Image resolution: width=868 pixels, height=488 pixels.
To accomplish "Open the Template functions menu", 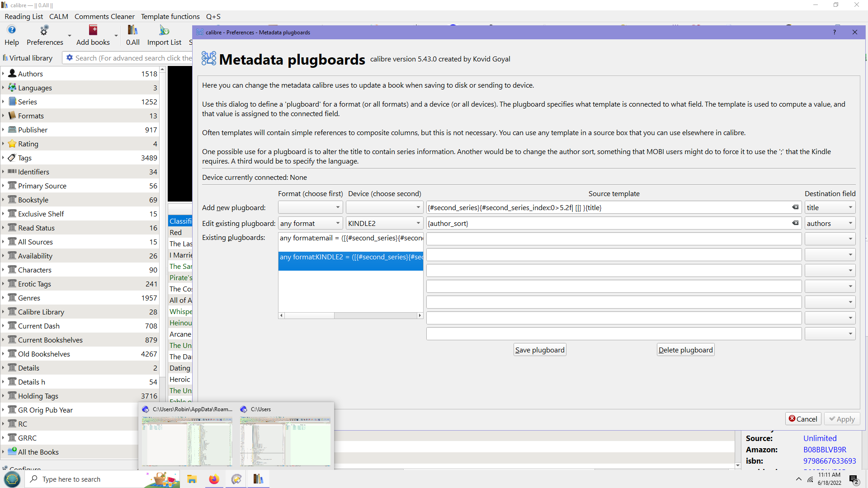I will (x=170, y=16).
